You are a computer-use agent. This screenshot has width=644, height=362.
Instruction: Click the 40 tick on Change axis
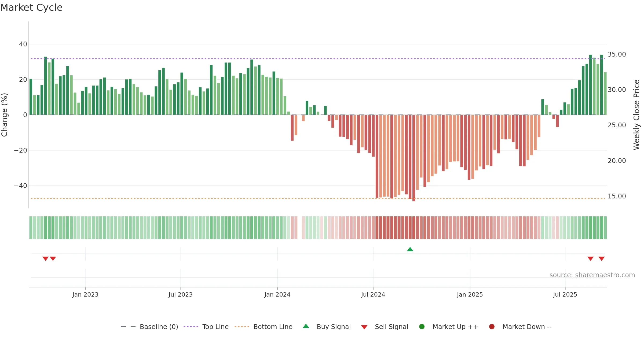23,44
